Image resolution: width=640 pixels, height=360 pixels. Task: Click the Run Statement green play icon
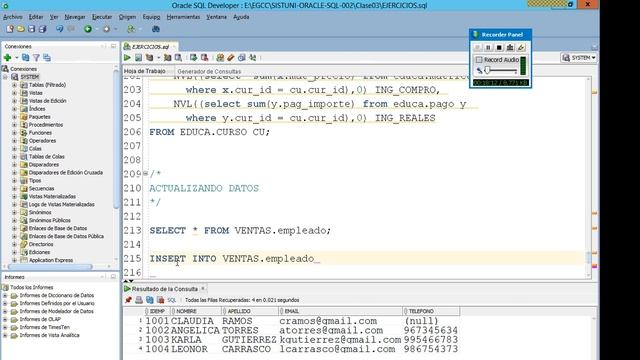click(127, 58)
